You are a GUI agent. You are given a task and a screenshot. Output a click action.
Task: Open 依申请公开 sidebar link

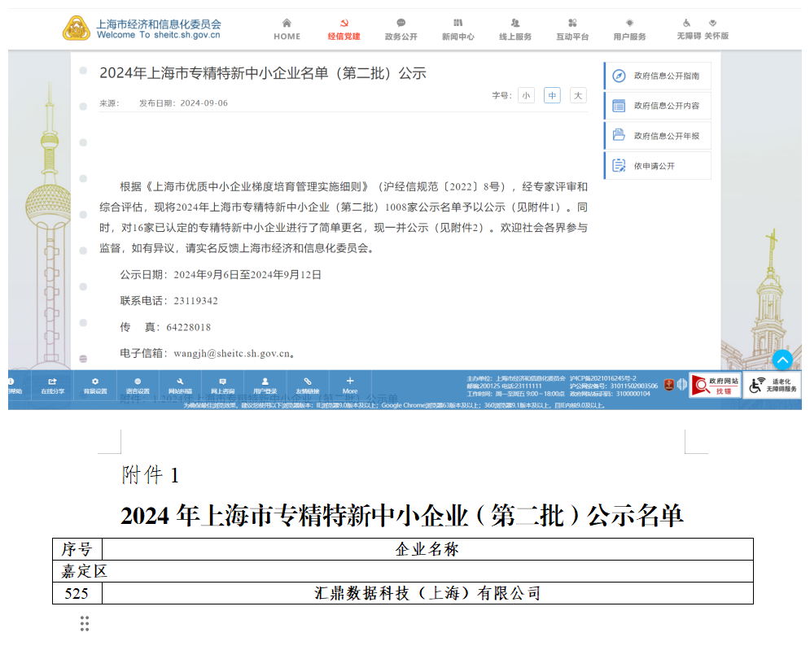(658, 166)
